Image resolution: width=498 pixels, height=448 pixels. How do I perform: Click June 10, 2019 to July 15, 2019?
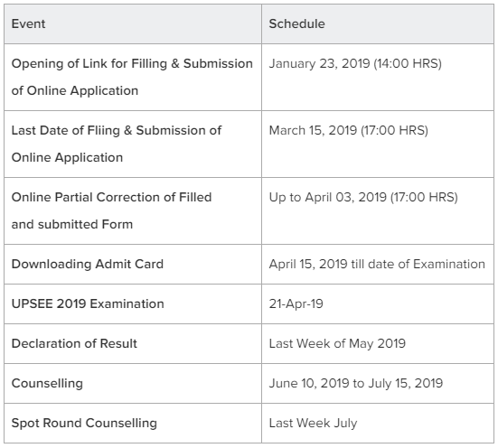pos(356,383)
